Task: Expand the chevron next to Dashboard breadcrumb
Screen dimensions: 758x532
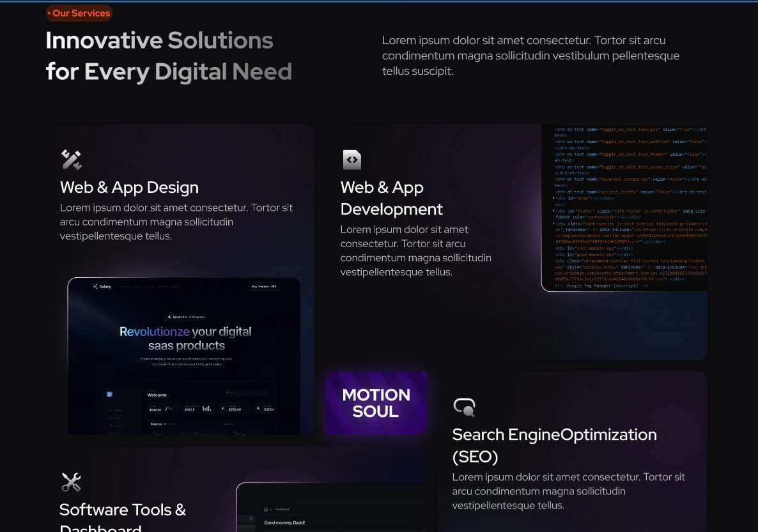Action: 271,509
